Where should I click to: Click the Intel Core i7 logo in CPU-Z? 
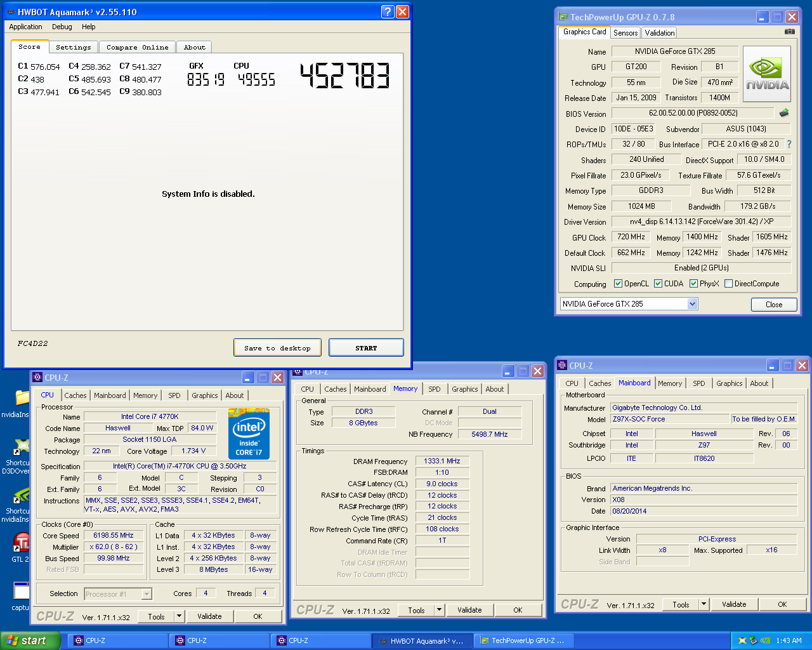coord(249,435)
